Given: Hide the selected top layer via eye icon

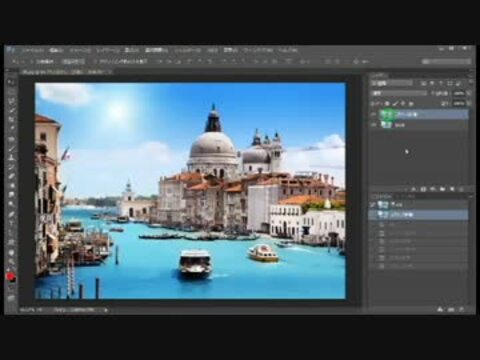Looking at the screenshot, I should (x=374, y=114).
